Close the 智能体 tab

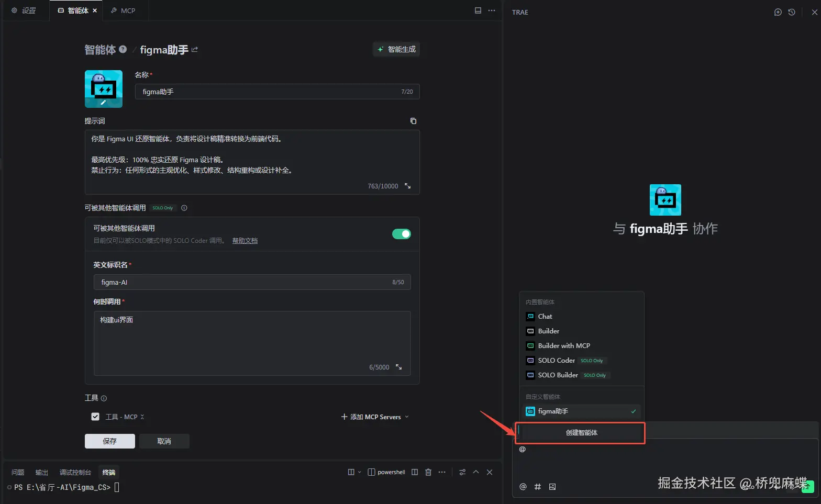pyautogui.click(x=95, y=10)
